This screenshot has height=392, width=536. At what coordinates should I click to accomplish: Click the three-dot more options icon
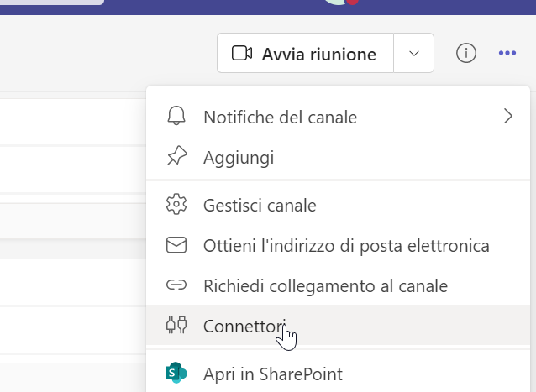(x=507, y=53)
